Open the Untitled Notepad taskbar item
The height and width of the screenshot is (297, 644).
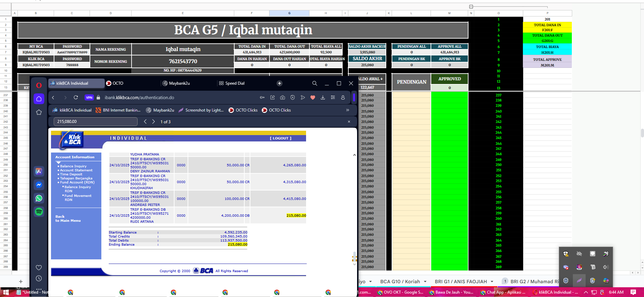click(x=32, y=292)
